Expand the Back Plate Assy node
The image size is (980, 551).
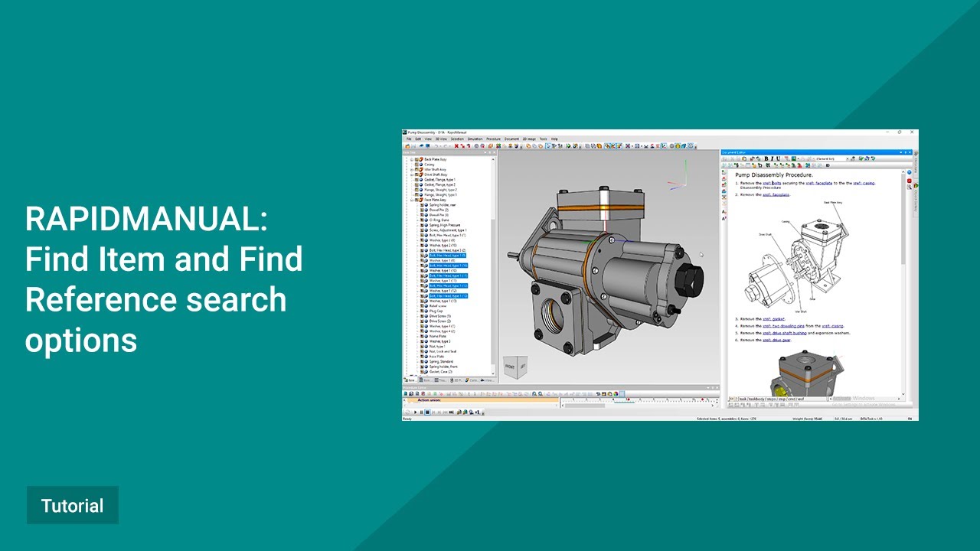411,159
